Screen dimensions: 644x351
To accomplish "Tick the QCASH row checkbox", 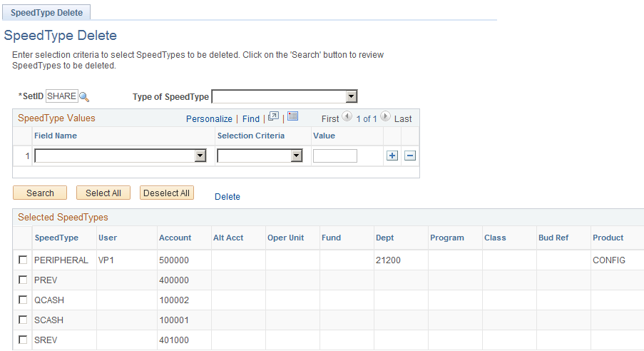I will point(23,300).
